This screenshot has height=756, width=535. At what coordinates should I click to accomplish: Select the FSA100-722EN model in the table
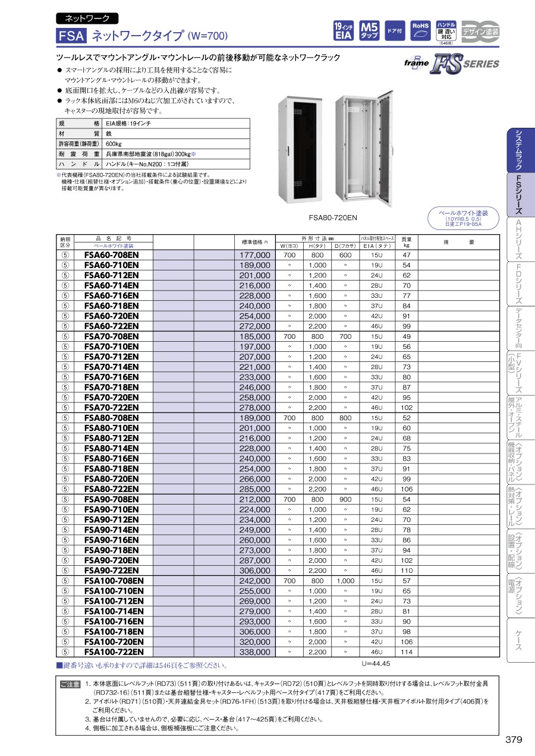pos(114,652)
